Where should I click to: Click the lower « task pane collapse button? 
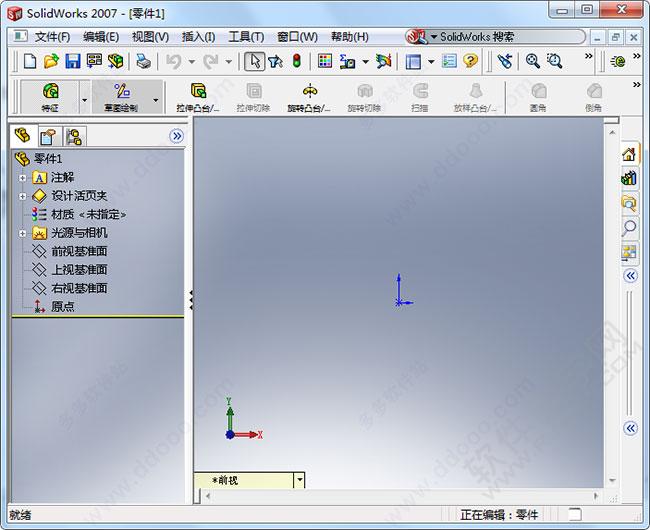point(631,428)
